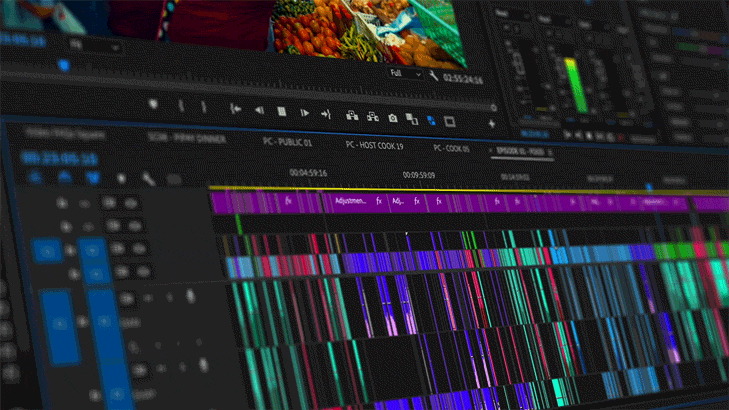Stop playback in the Program monitor

click(x=282, y=112)
